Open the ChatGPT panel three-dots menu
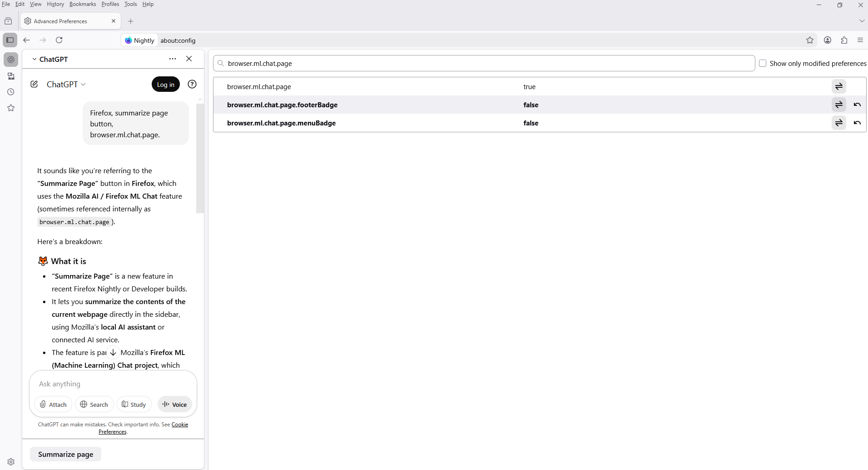The image size is (868, 470). (x=172, y=59)
